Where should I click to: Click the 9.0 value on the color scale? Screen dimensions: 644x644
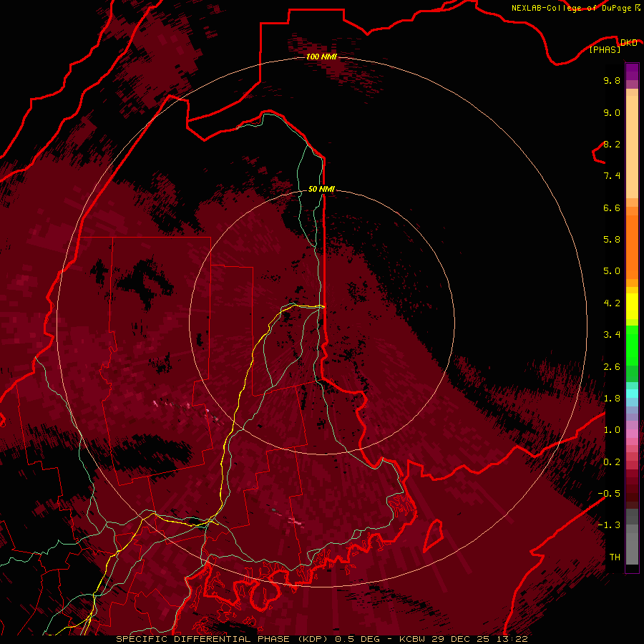tap(612, 112)
